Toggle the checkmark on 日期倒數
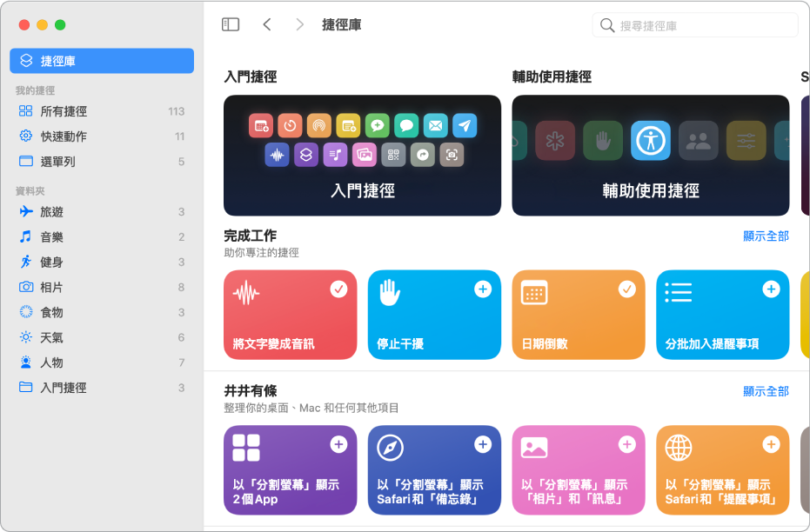This screenshot has height=532, width=810. pyautogui.click(x=627, y=289)
